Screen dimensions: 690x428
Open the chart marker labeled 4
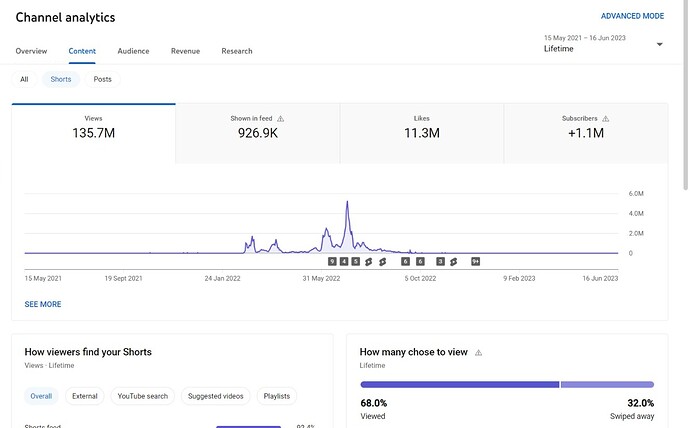344,262
